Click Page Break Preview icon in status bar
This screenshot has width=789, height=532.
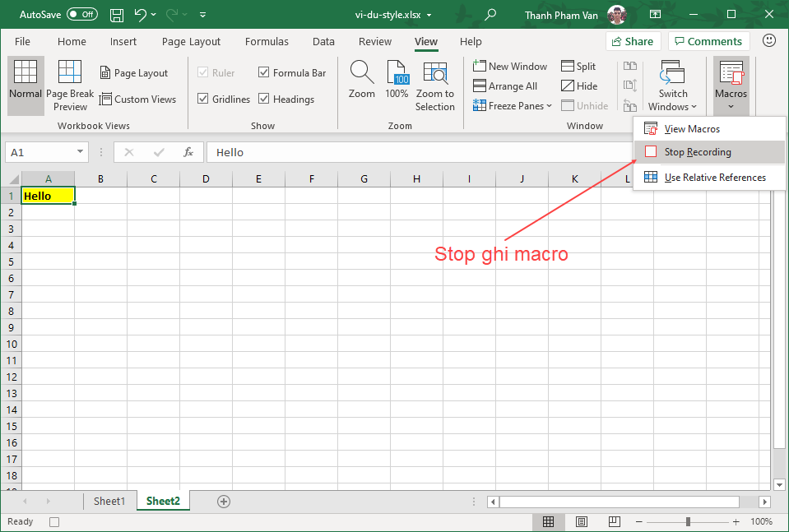coord(615,522)
